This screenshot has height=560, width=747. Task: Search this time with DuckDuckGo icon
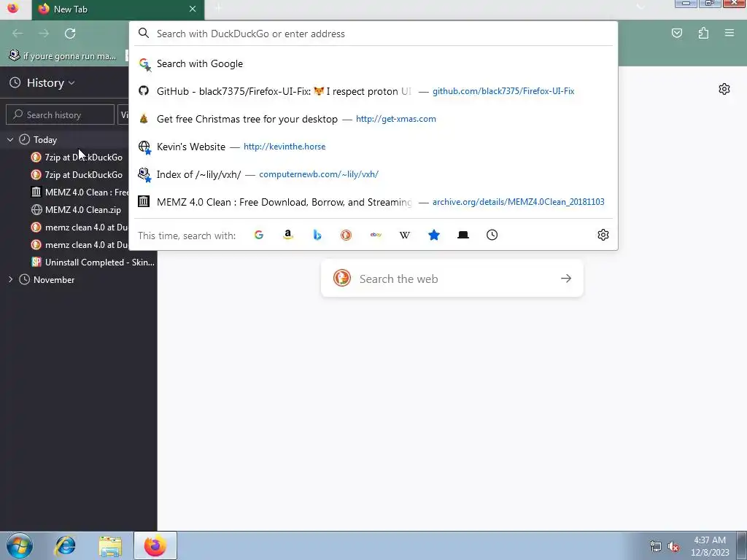tap(347, 235)
